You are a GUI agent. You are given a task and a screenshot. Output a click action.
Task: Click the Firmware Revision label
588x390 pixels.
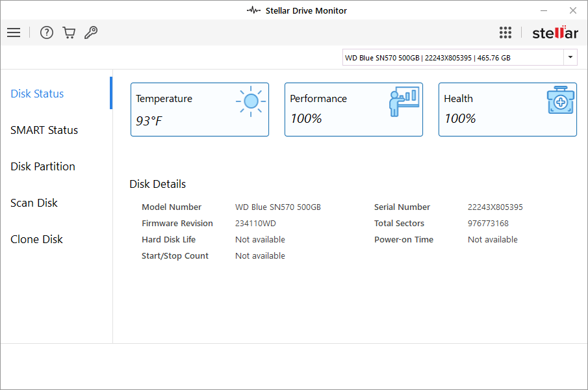pos(177,223)
